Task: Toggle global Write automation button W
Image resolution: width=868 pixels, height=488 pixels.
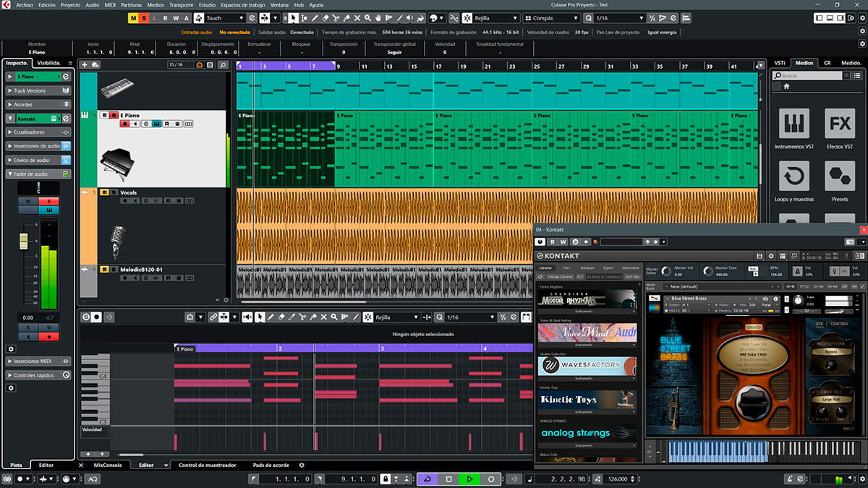Action: pos(176,18)
